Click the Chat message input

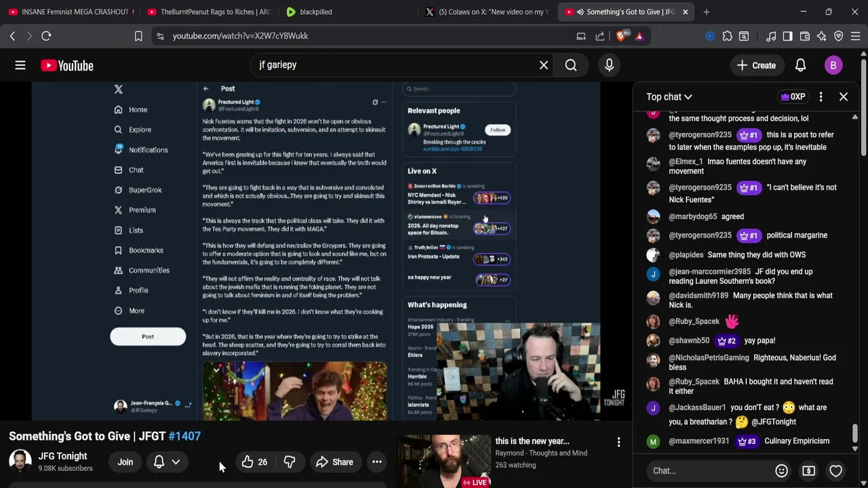coord(709,470)
